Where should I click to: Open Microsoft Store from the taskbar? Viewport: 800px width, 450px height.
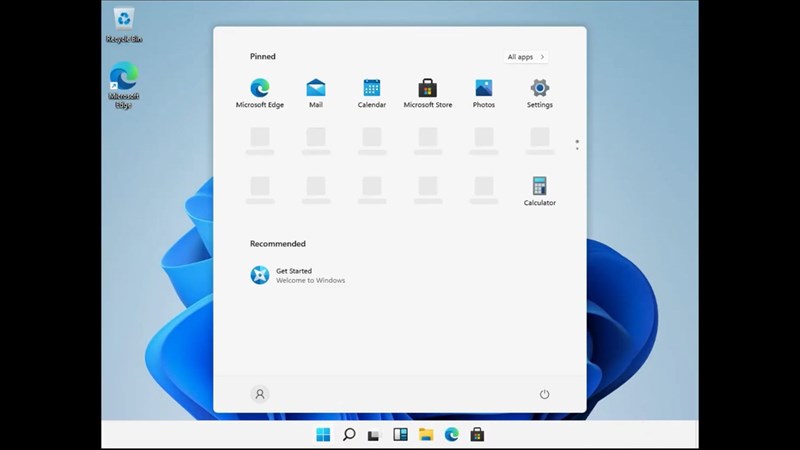[477, 434]
